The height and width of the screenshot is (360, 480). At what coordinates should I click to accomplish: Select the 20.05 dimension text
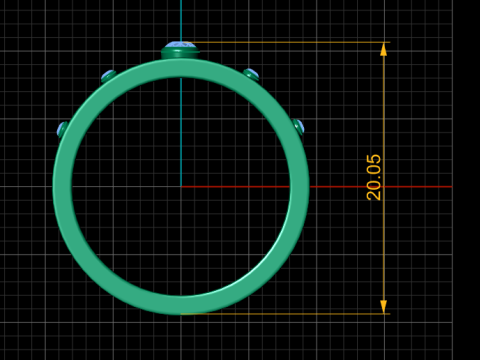coord(373,177)
